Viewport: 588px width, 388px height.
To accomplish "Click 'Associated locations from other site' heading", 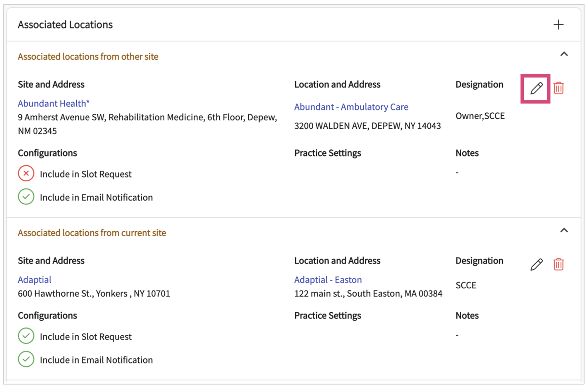I will point(88,56).
